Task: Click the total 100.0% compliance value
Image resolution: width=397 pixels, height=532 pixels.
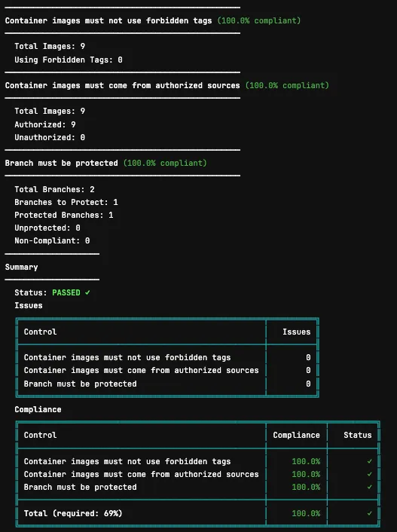Action: tap(306, 513)
